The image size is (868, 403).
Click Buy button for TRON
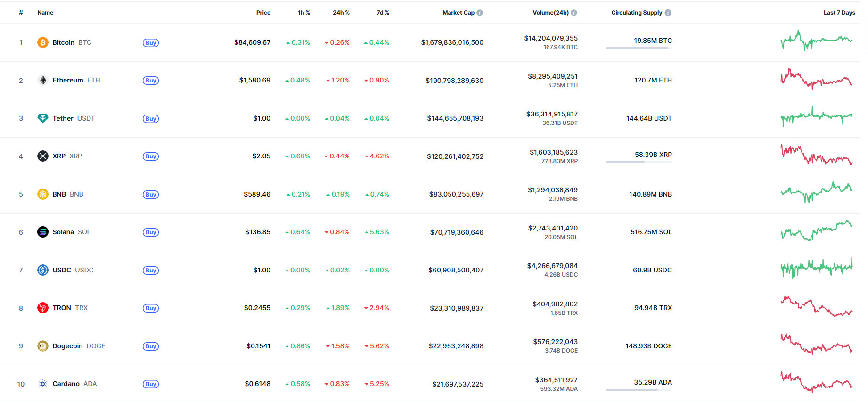[151, 308]
